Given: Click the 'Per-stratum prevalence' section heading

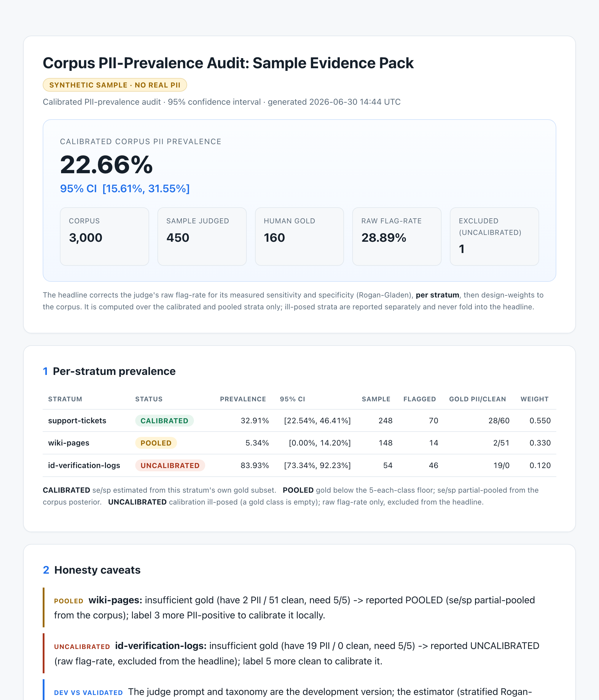Looking at the screenshot, I should pos(114,371).
